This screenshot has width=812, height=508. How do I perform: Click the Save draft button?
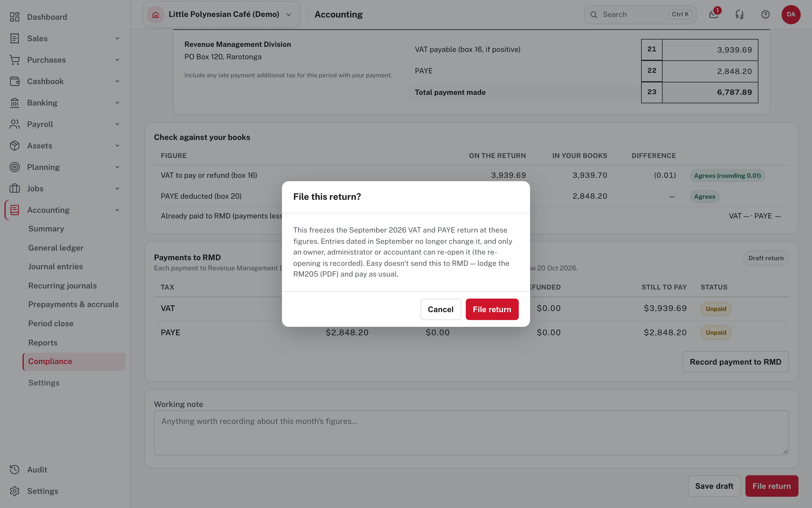click(714, 486)
